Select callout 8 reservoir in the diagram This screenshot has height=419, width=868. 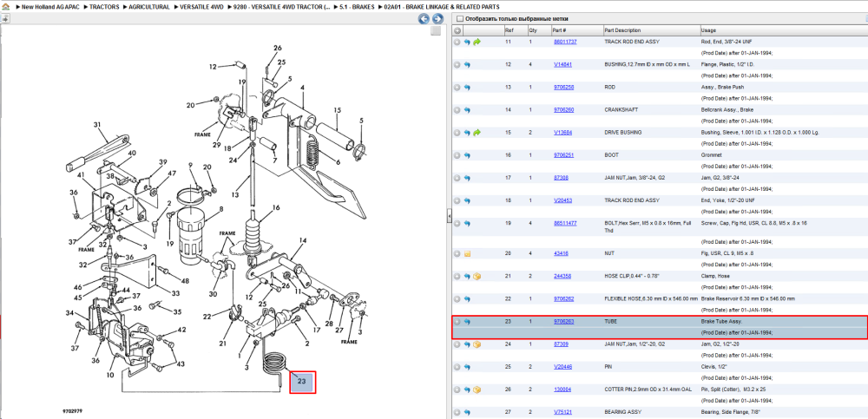pyautogui.click(x=221, y=209)
